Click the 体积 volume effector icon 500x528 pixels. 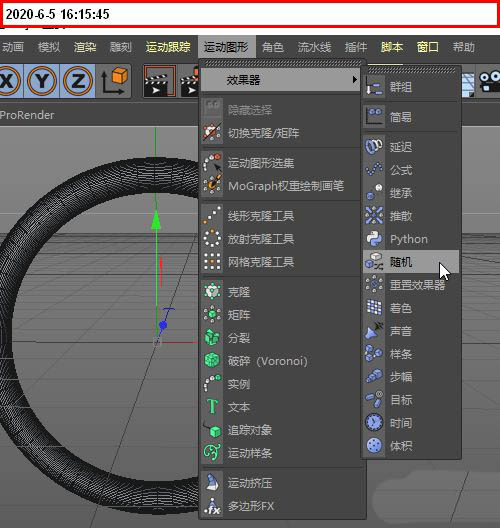pos(374,446)
